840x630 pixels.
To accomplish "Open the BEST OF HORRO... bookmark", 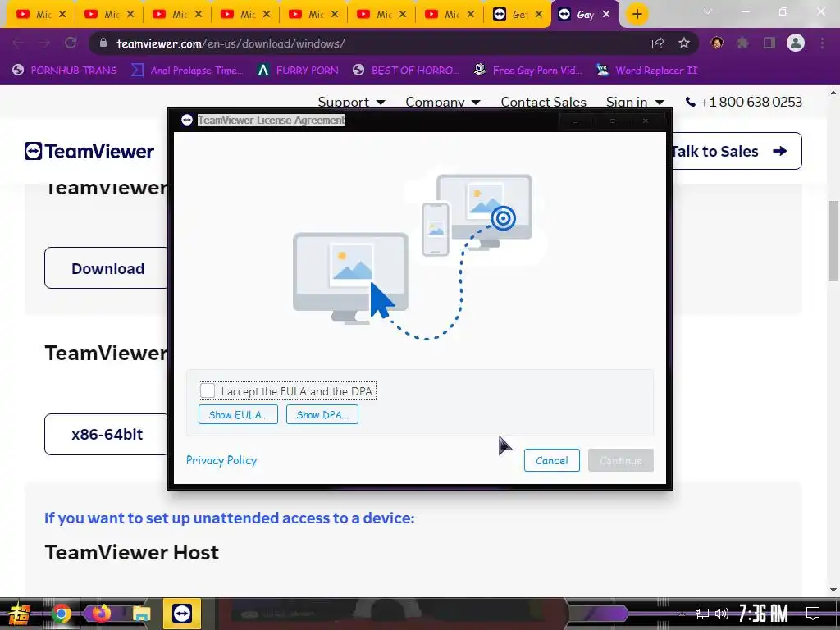I will tap(406, 71).
